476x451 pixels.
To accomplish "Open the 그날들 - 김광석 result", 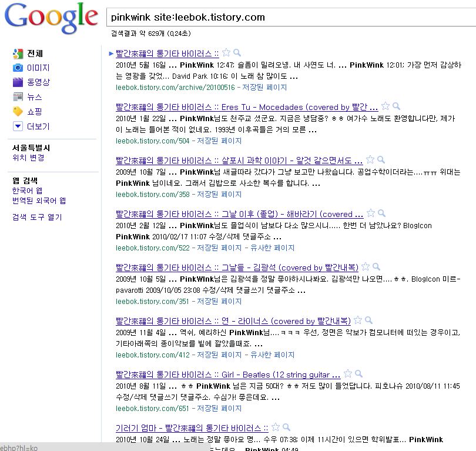I will pyautogui.click(x=237, y=268).
